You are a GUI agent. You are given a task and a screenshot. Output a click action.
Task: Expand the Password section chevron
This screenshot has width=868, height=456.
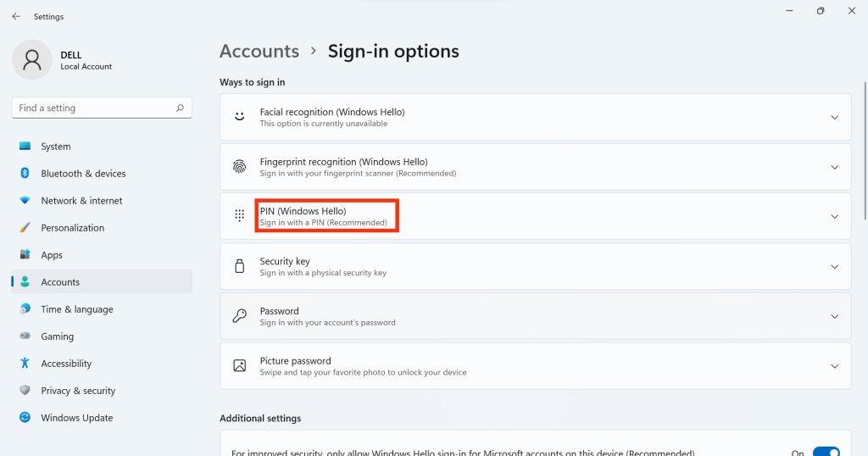coord(834,316)
